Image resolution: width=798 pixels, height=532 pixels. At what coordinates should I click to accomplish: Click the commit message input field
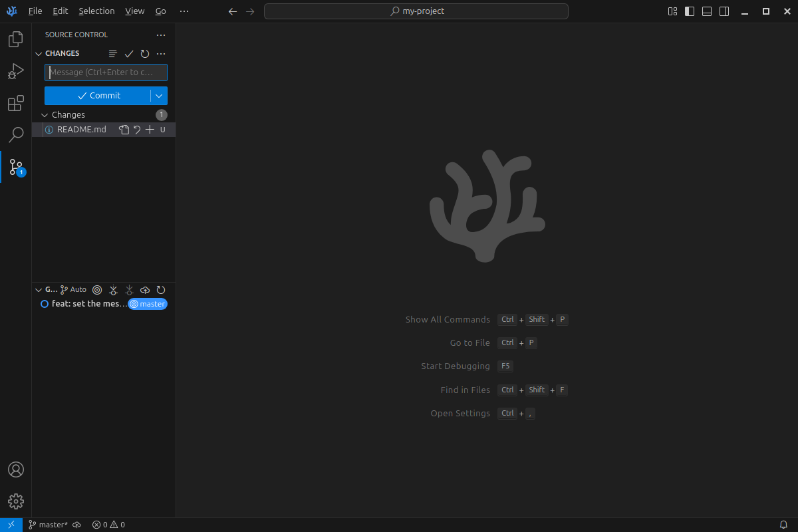point(106,72)
